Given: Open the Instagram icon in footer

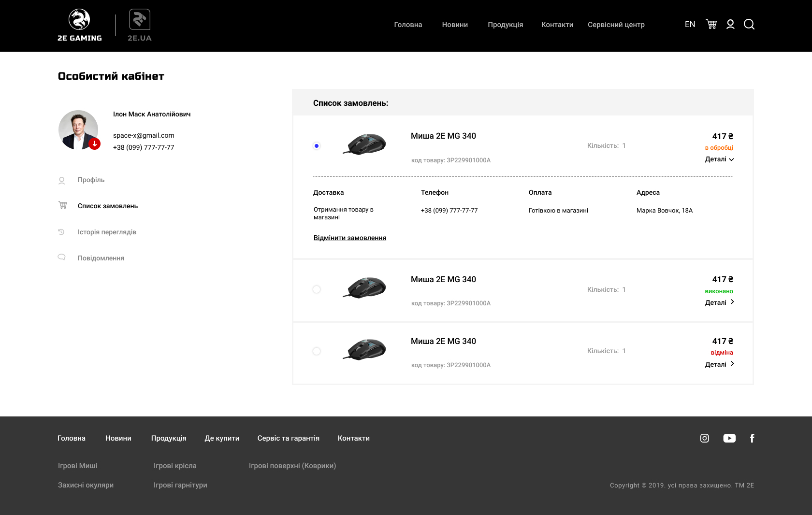Looking at the screenshot, I should pyautogui.click(x=705, y=438).
